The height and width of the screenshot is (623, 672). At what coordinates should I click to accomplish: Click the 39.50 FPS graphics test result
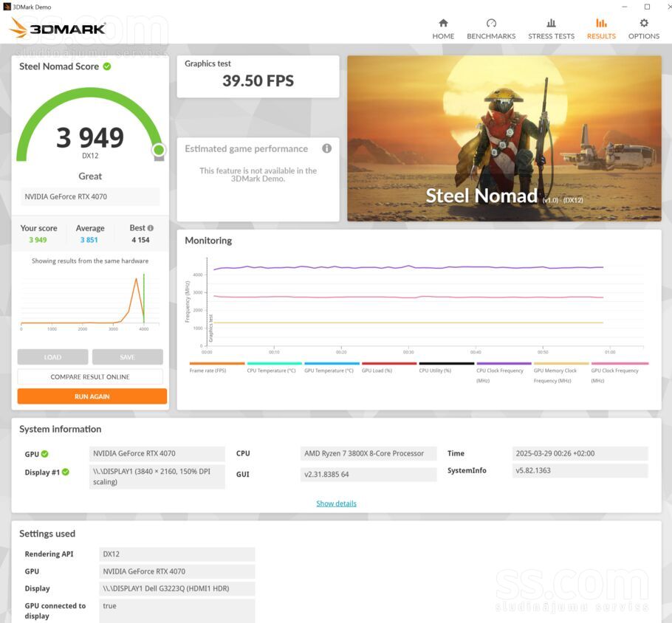click(258, 80)
